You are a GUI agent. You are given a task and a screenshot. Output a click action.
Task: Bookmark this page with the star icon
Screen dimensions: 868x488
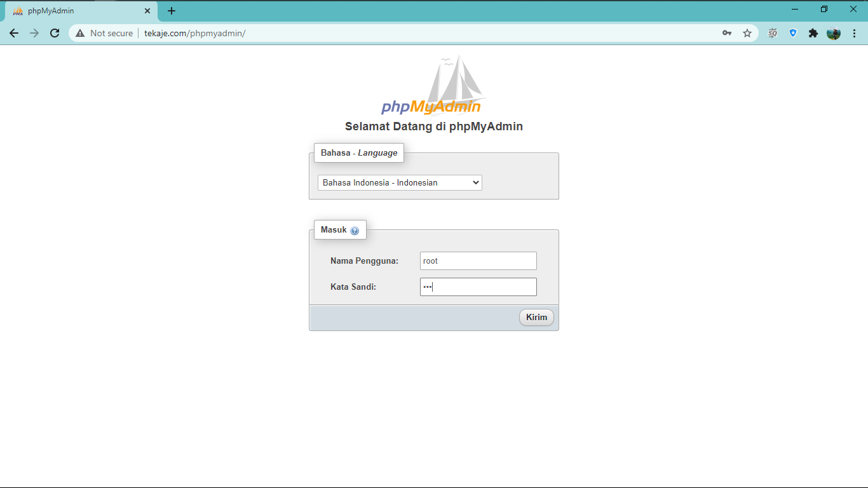coord(747,33)
